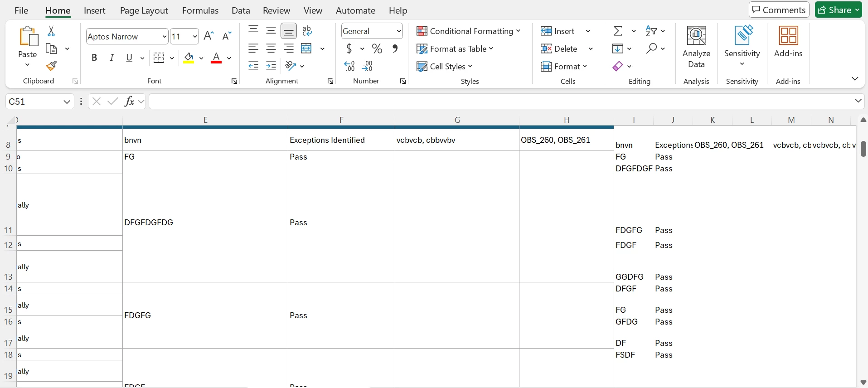Open the File tab
The width and height of the screenshot is (868, 388).
click(21, 10)
